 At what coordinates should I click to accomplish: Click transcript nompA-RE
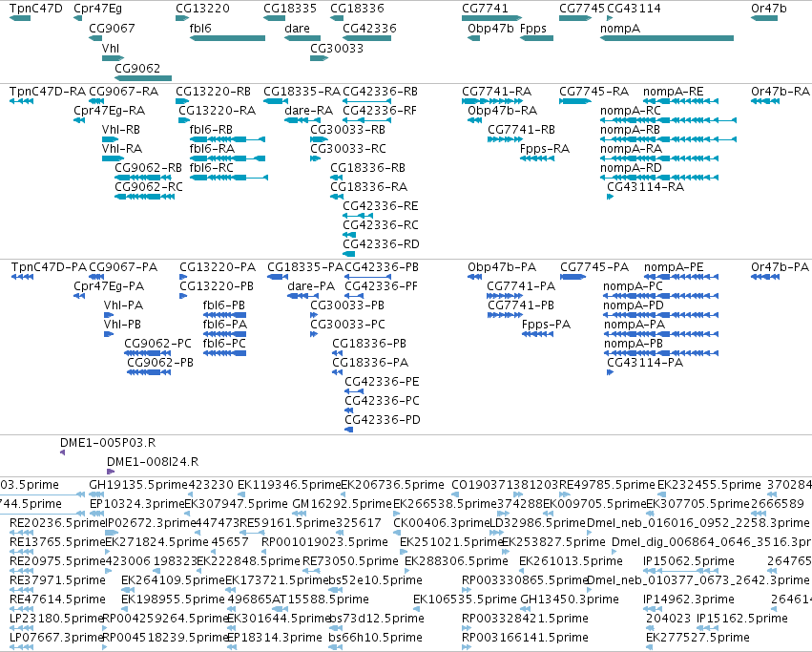pyautogui.click(x=674, y=92)
